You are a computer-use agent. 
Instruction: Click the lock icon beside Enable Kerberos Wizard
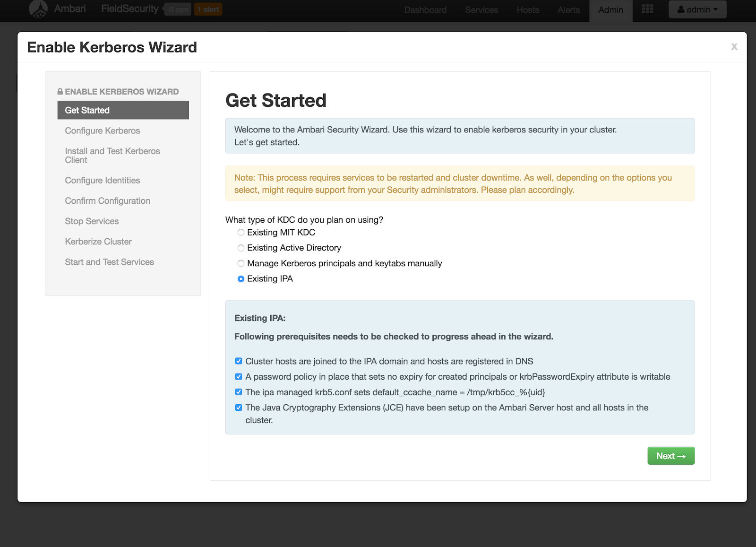pyautogui.click(x=60, y=91)
